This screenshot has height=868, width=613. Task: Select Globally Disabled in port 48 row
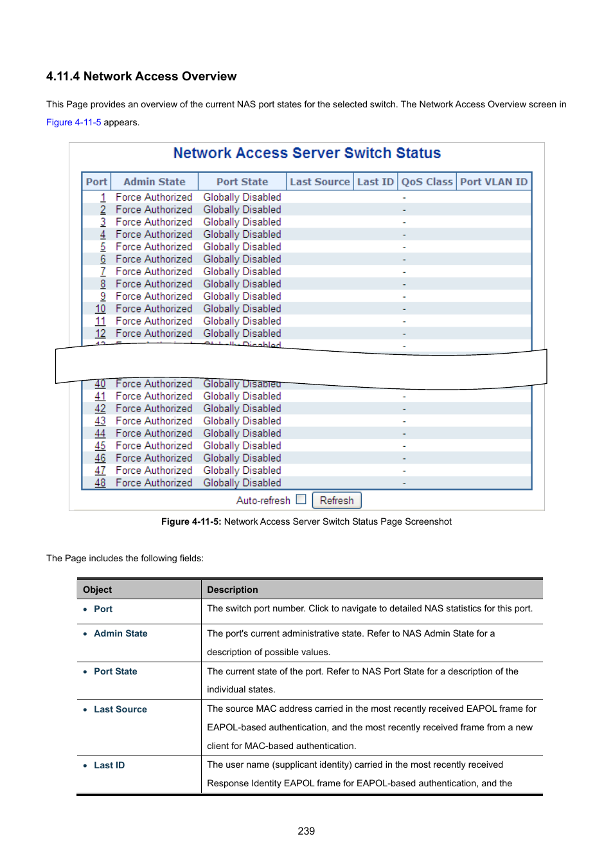(242, 483)
